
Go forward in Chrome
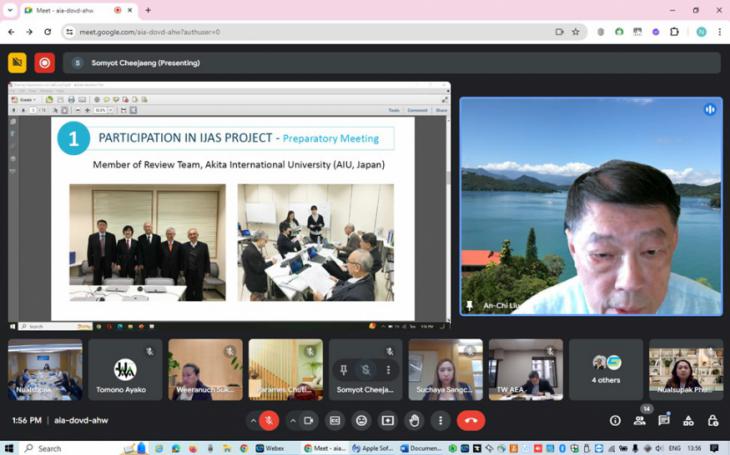tap(29, 32)
